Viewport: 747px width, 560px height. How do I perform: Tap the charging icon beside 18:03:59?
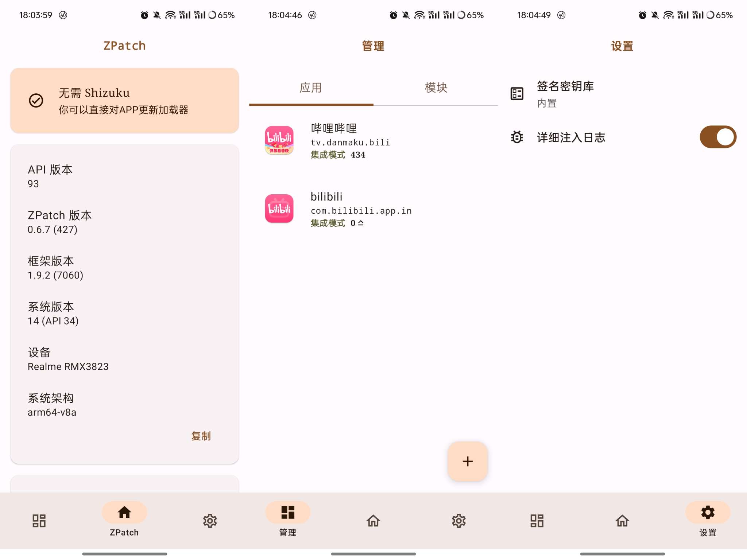(63, 15)
